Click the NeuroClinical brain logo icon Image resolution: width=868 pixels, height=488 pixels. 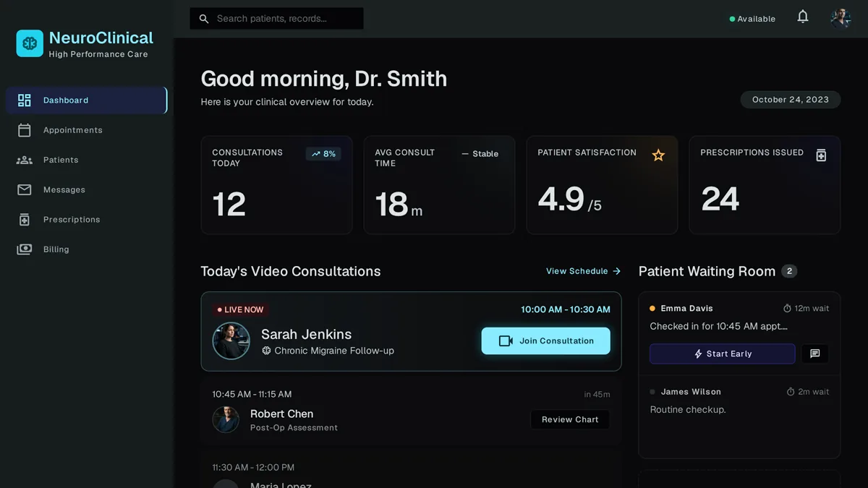click(30, 43)
